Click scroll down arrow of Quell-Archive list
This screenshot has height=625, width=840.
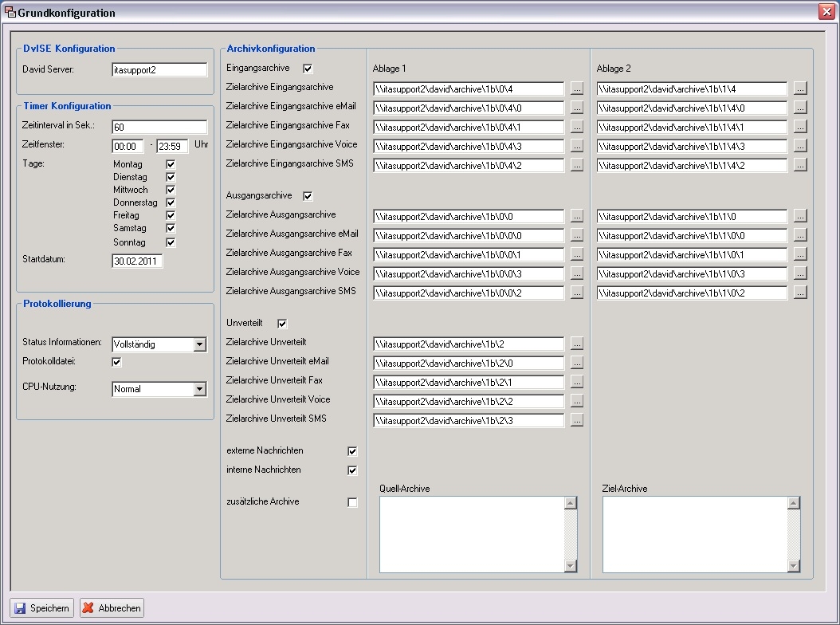click(x=571, y=566)
